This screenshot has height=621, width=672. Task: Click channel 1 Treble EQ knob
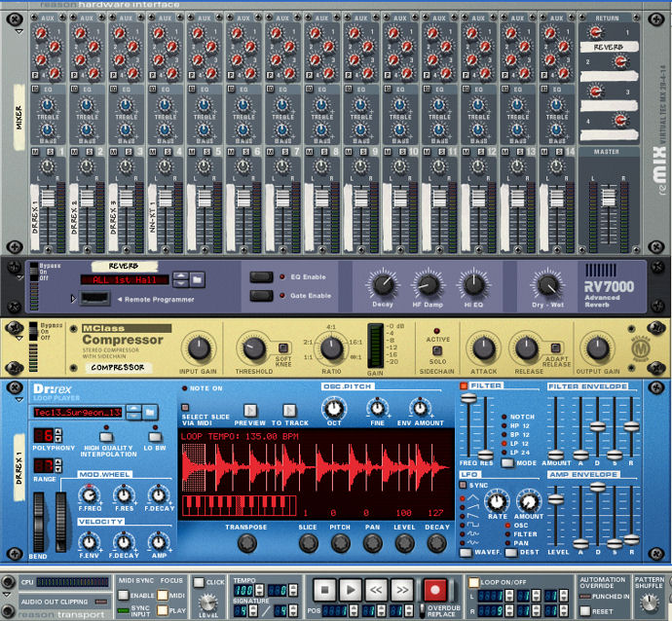pyautogui.click(x=47, y=105)
